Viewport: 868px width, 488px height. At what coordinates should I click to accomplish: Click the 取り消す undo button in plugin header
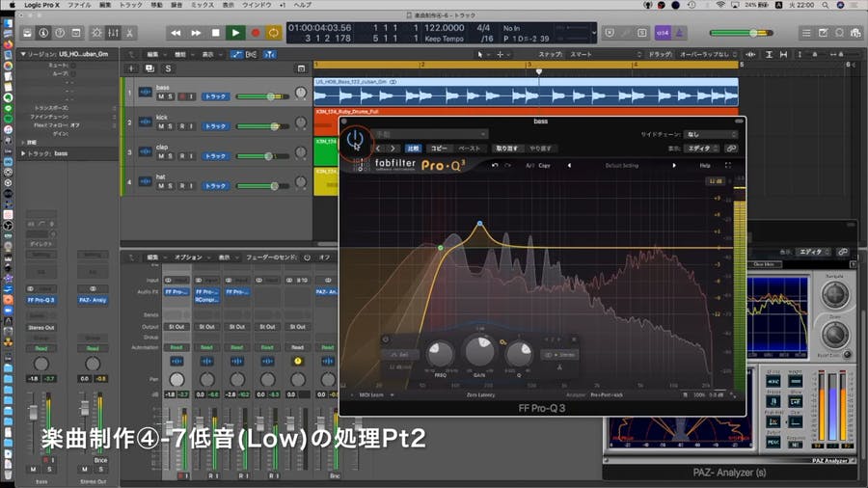(x=506, y=149)
